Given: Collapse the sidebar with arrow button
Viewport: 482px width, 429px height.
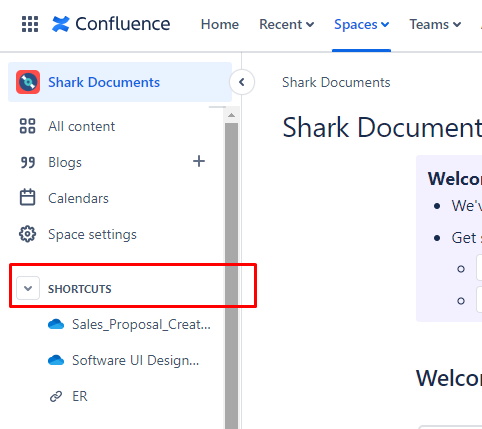Looking at the screenshot, I should click(x=242, y=82).
